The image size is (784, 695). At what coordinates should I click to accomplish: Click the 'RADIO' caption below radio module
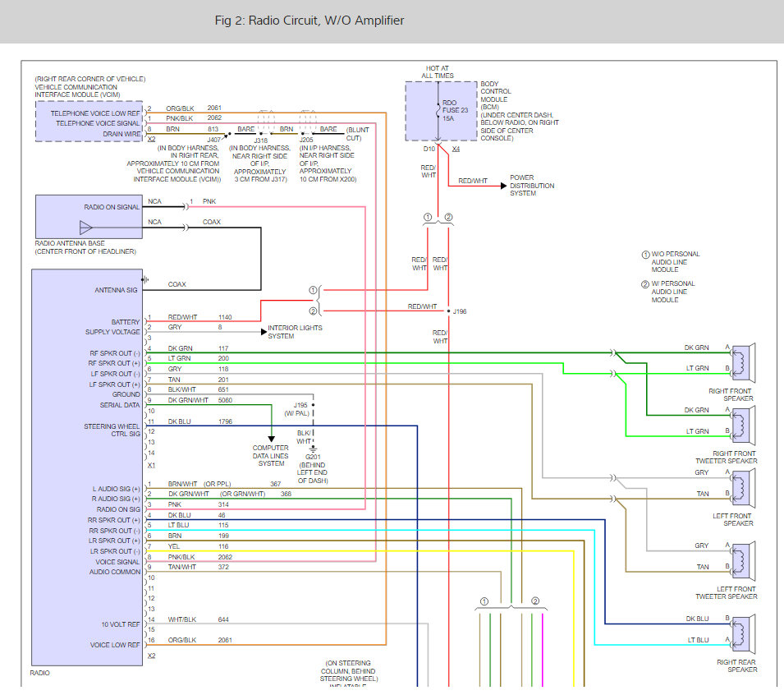(x=39, y=673)
